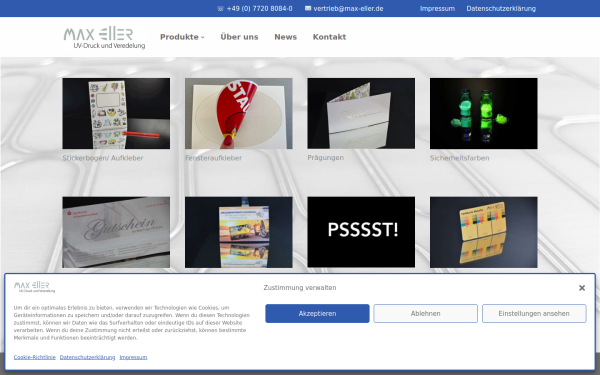Email vertrieb@max-eller.de
The height and width of the screenshot is (375, 600).
click(348, 8)
